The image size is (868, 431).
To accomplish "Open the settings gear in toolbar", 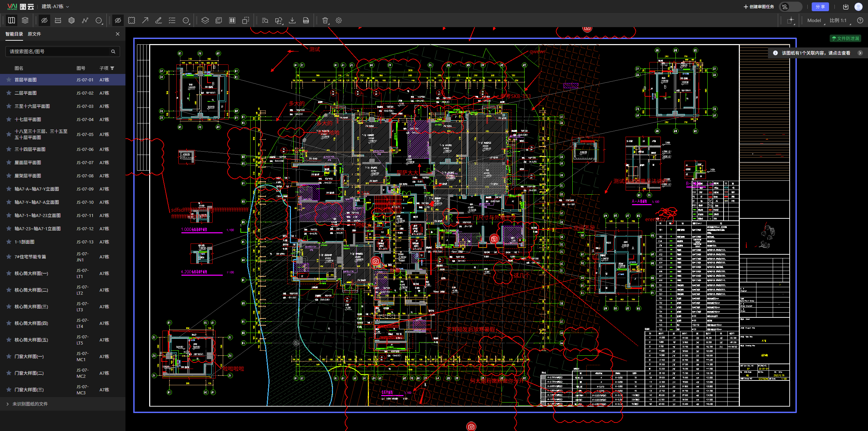I will [339, 20].
